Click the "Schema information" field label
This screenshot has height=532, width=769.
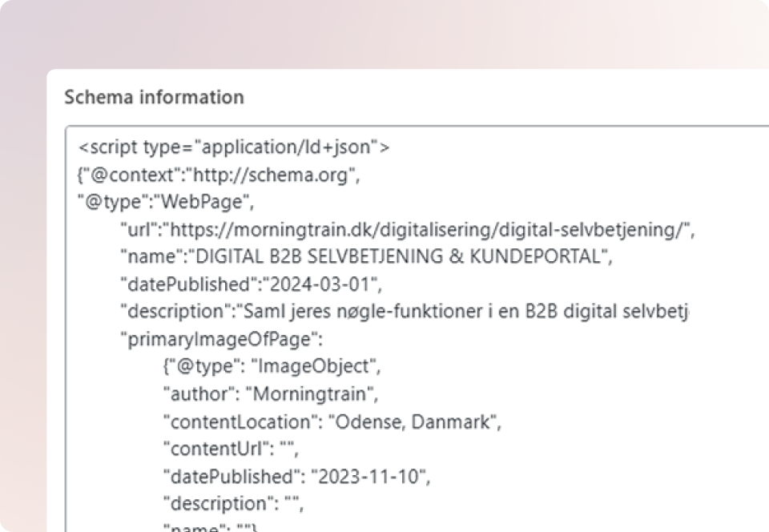[x=154, y=98]
